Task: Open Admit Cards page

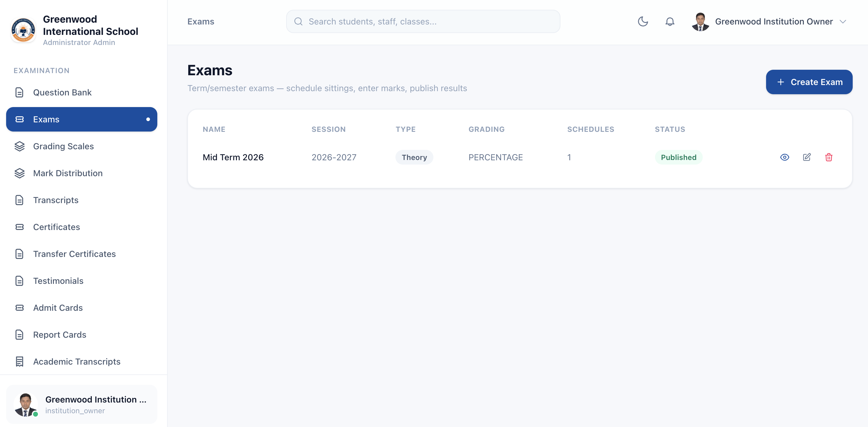Action: (81, 308)
